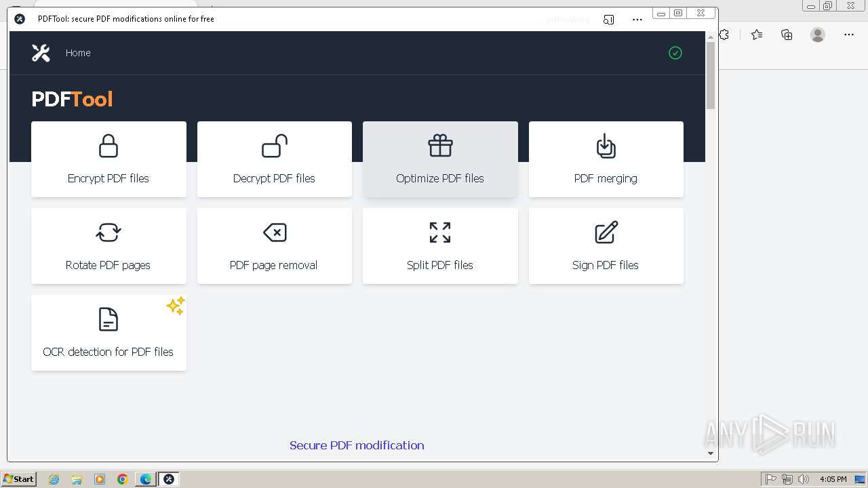
Task: Open the Encrypt PDF files lock icon
Action: (x=108, y=146)
